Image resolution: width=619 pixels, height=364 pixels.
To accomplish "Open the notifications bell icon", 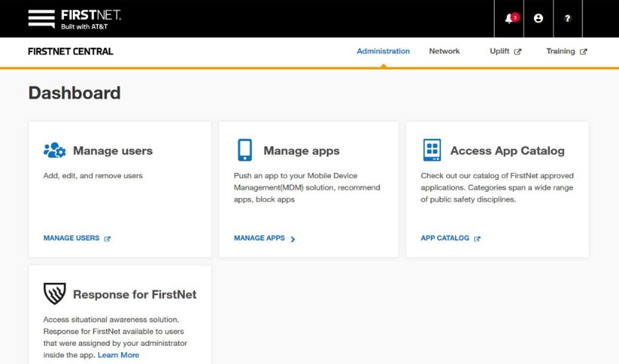I will pyautogui.click(x=509, y=18).
